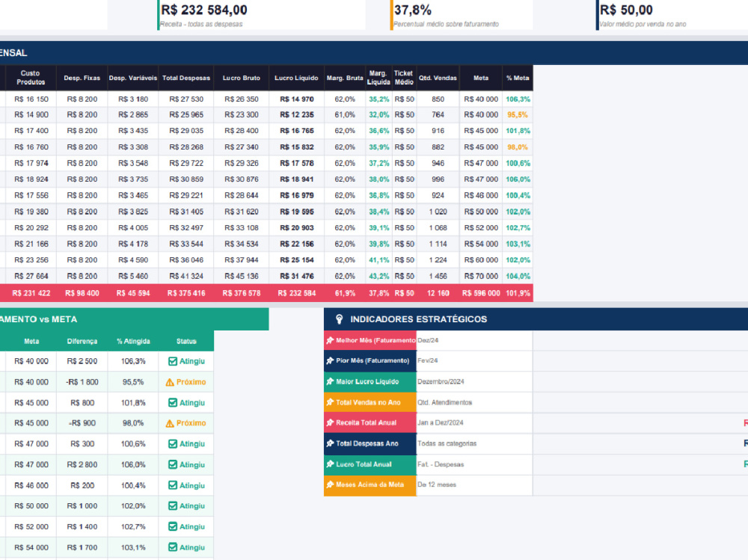Click the check icon in the 106,0% Atingiu row
The height and width of the screenshot is (560, 748).
click(x=173, y=464)
